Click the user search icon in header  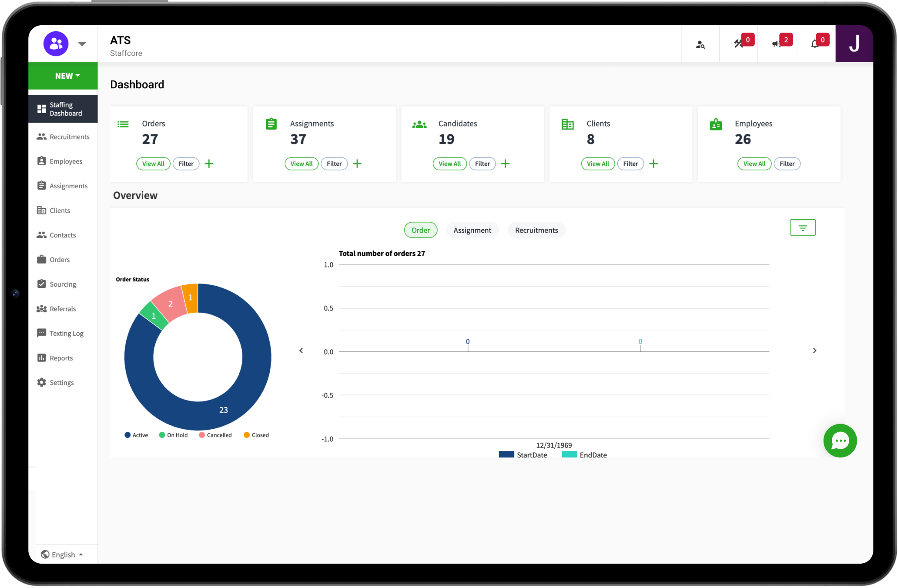click(700, 44)
